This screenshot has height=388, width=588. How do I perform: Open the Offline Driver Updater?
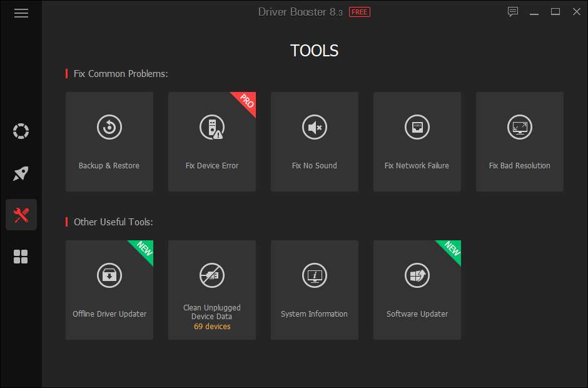pos(109,290)
